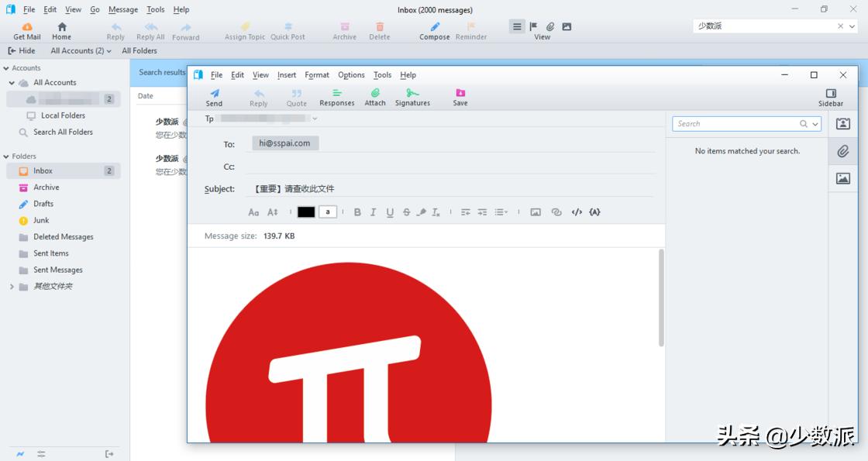
Task: Click the message body scrollbar
Action: (x=661, y=298)
